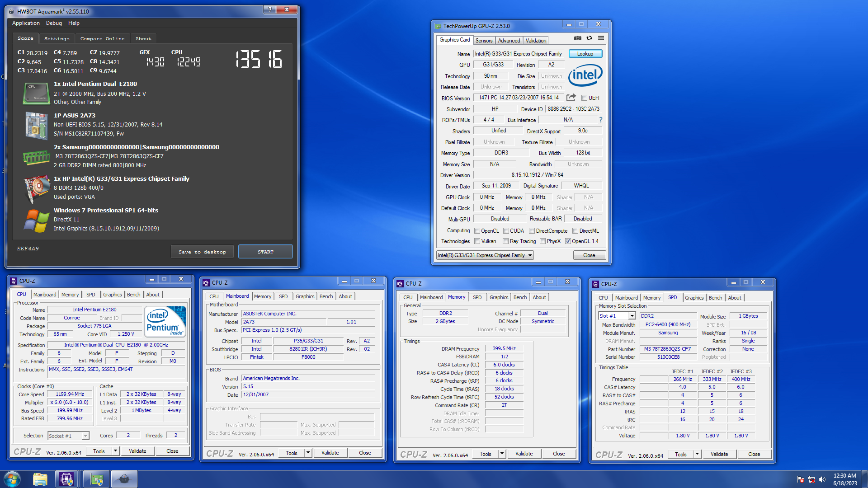This screenshot has height=488, width=868.
Task: Click the Intel Pentium inside logo
Action: pyautogui.click(x=165, y=321)
